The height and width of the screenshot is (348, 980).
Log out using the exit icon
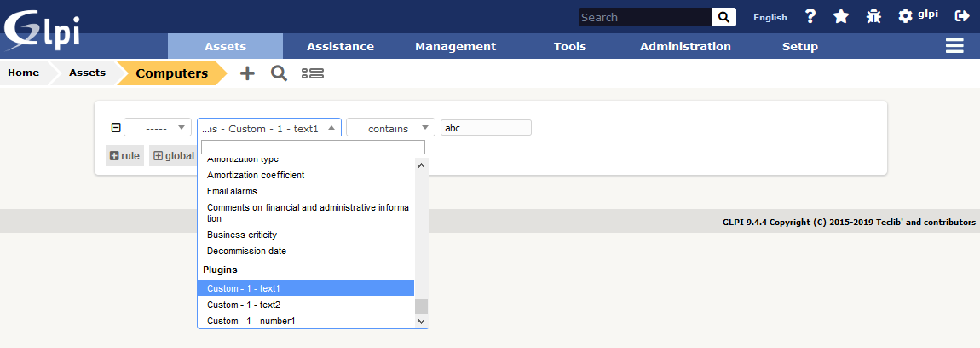coord(962,16)
